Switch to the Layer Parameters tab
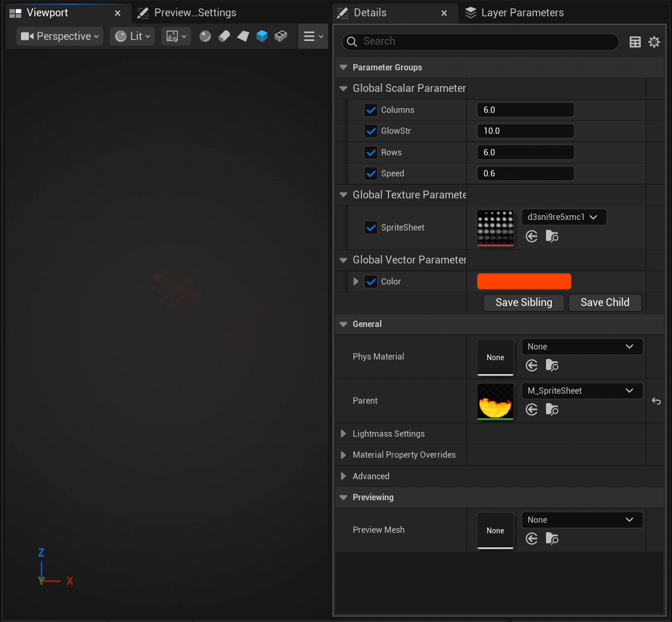 (x=514, y=13)
